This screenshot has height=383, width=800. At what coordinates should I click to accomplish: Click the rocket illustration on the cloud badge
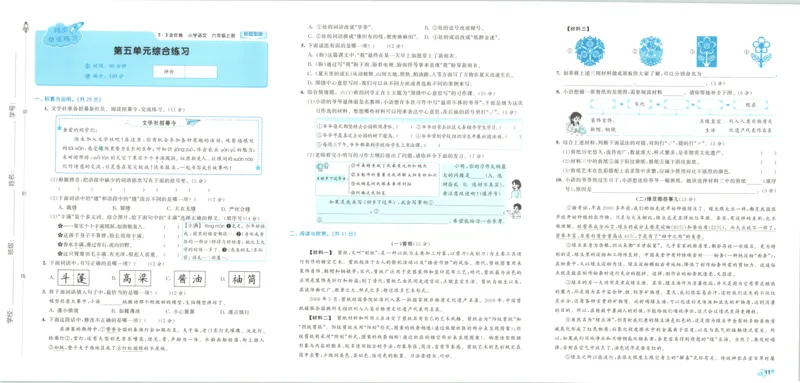click(x=77, y=27)
